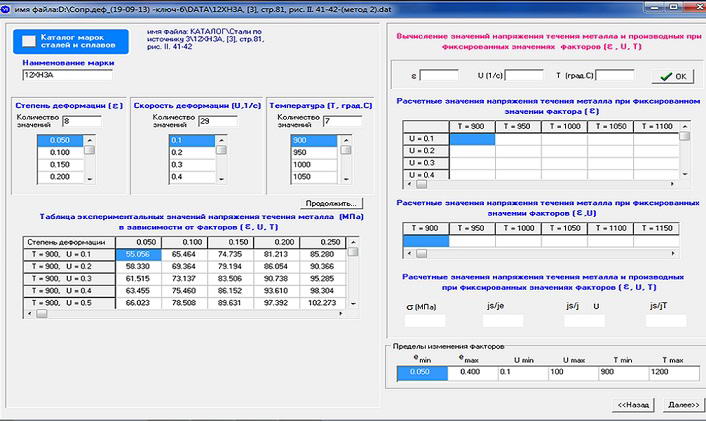The height and width of the screenshot is (422, 706).
Task: Click the strain count field showing 8
Action: tap(82, 121)
